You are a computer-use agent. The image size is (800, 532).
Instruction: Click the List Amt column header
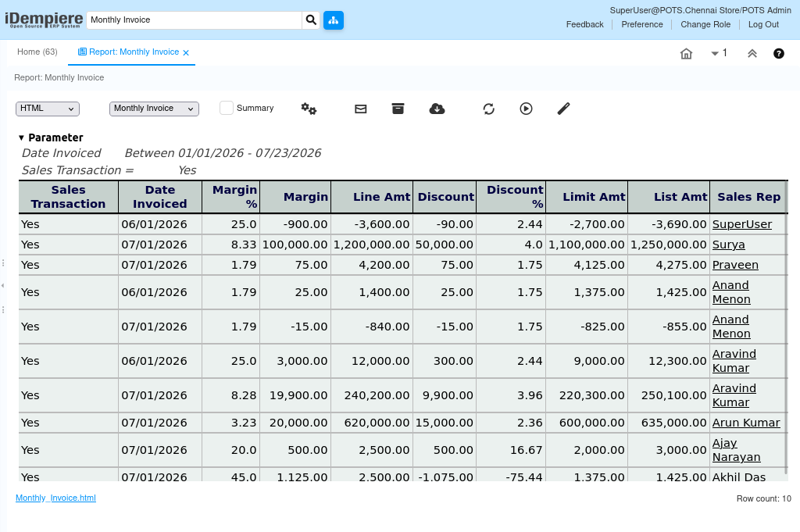click(x=669, y=197)
